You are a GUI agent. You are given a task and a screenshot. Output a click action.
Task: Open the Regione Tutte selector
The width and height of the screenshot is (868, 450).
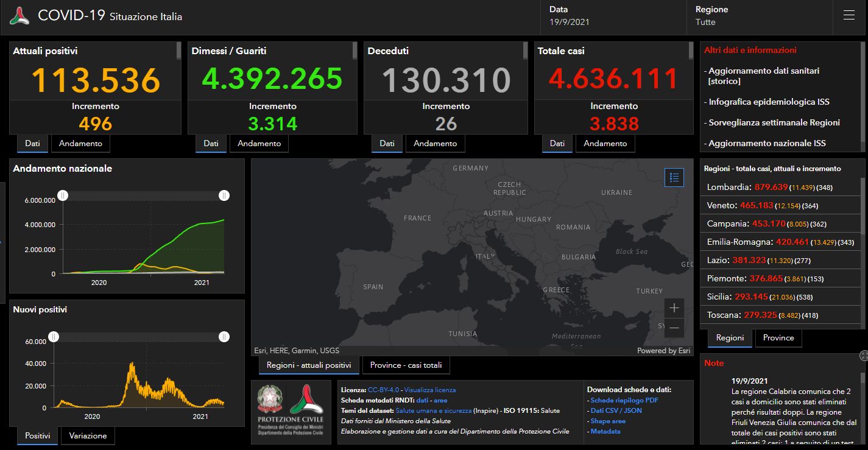760,18
